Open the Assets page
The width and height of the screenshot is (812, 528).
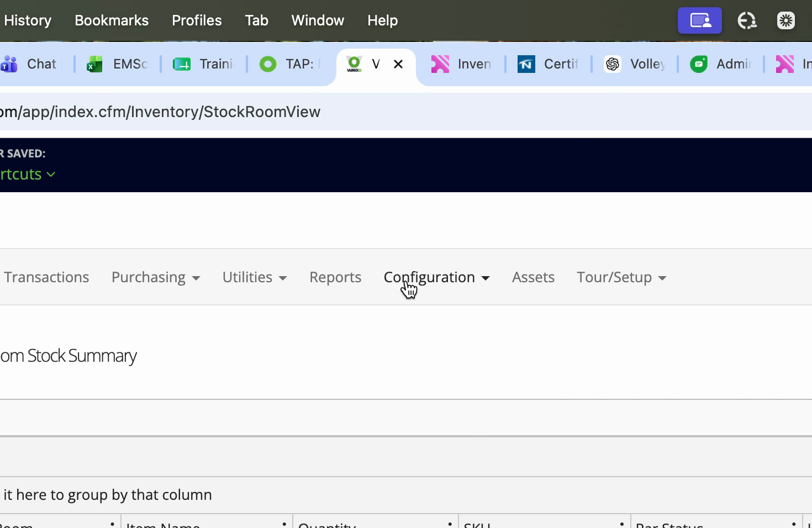(x=533, y=277)
